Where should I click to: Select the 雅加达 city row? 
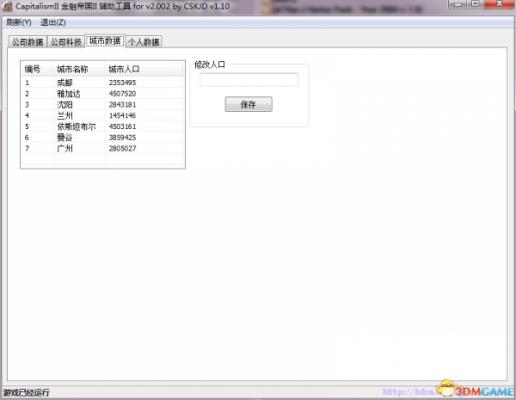tap(103, 93)
